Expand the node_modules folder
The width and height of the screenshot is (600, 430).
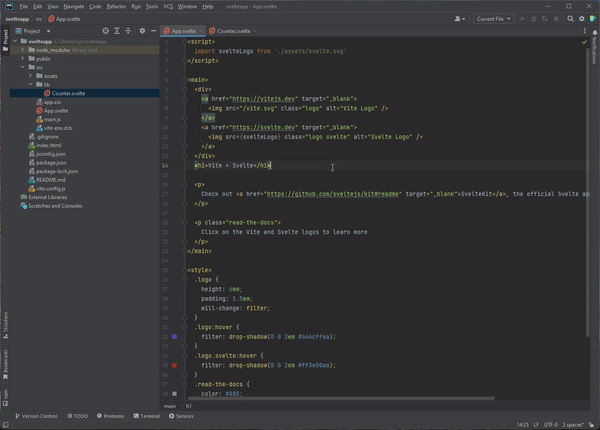pyautogui.click(x=23, y=50)
